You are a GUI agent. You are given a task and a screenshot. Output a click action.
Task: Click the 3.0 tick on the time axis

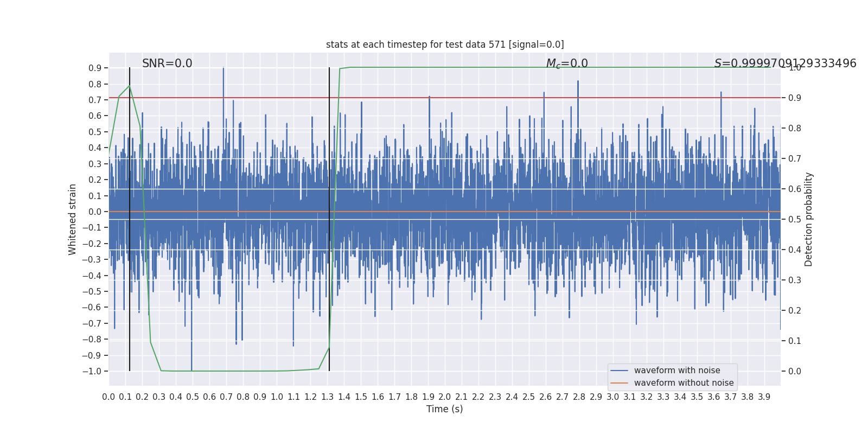click(x=613, y=397)
